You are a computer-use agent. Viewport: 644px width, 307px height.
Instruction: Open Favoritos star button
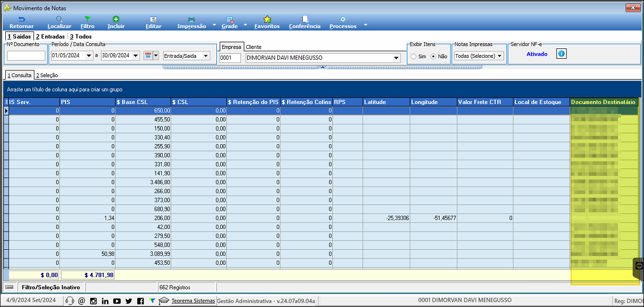pyautogui.click(x=267, y=22)
